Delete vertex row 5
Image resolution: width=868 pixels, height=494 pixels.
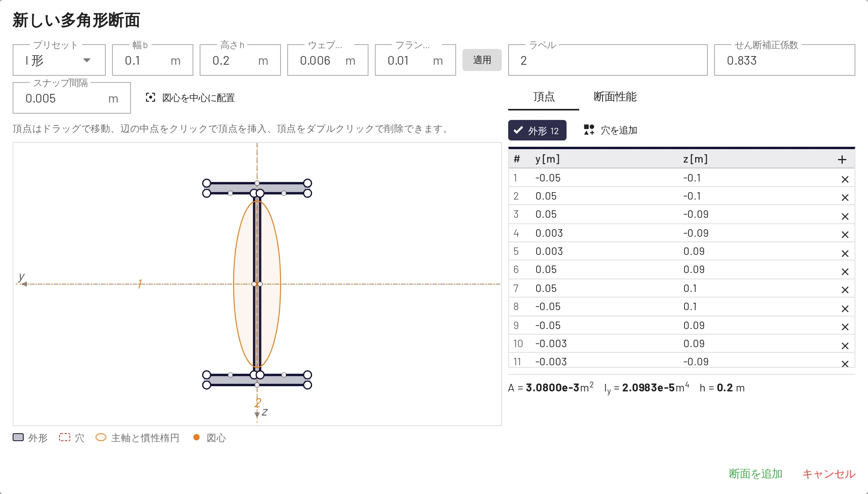845,254
